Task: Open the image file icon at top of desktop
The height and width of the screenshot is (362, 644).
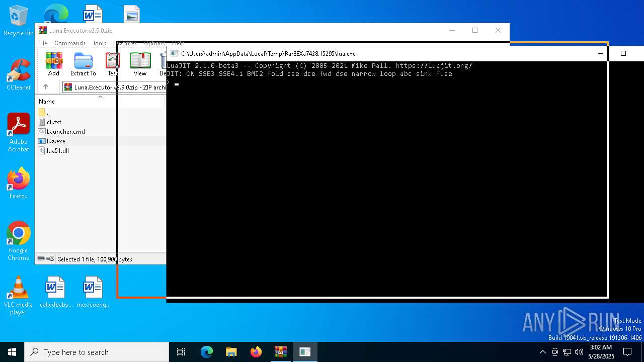Action: coord(132,14)
